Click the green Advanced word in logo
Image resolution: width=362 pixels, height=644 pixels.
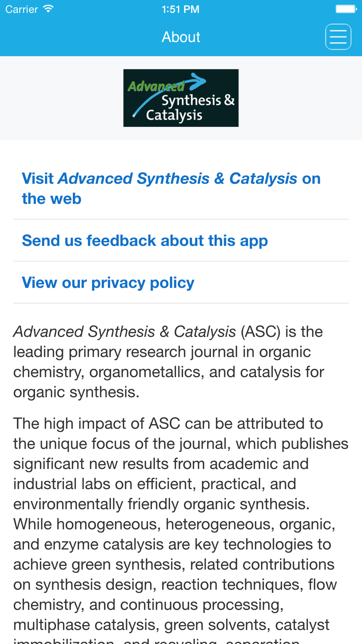pos(156,86)
